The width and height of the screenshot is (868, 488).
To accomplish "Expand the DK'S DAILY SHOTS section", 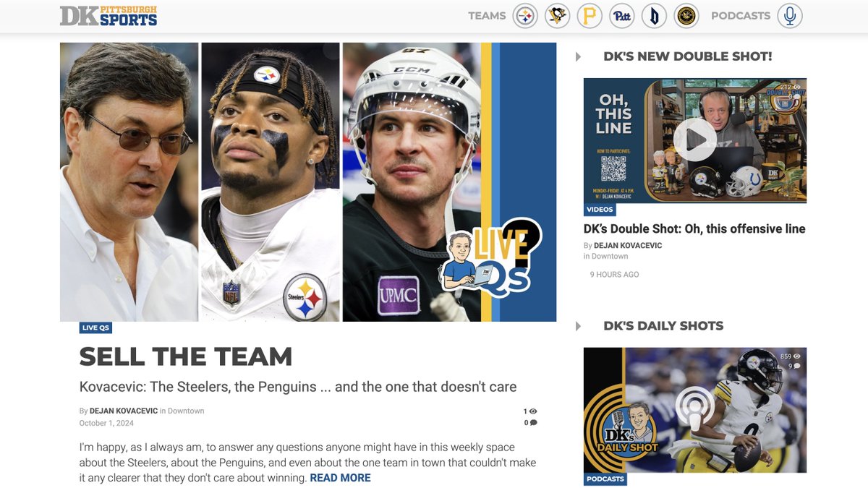I will 577,325.
